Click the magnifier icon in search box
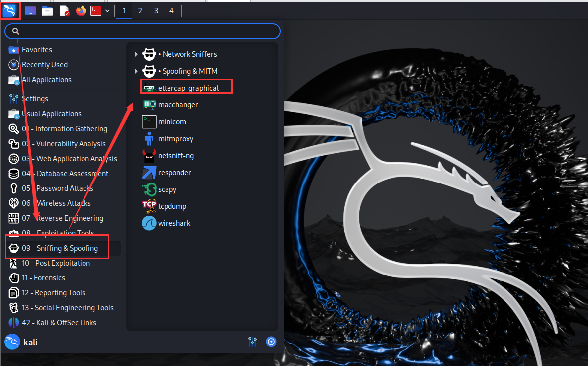 pos(15,31)
